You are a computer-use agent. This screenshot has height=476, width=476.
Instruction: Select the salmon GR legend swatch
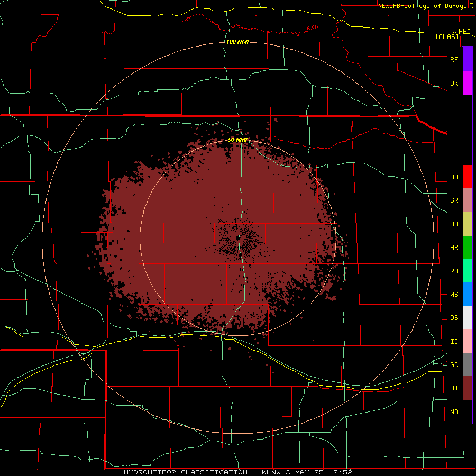point(467,200)
